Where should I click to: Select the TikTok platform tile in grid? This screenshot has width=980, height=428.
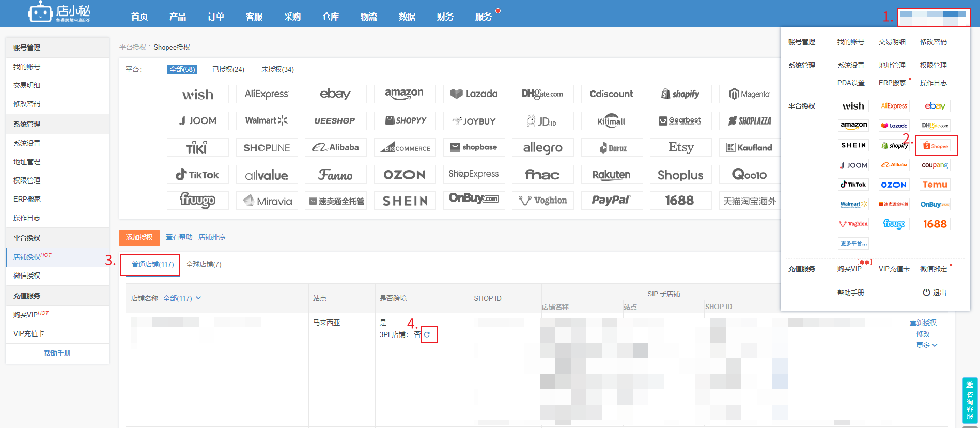tap(198, 175)
